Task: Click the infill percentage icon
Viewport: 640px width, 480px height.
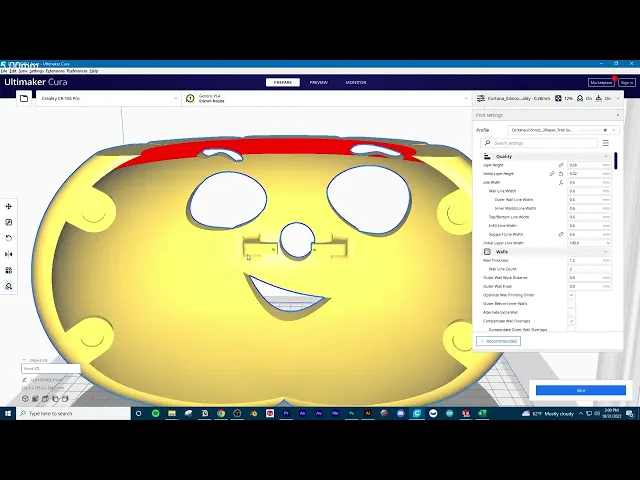Action: pos(558,98)
